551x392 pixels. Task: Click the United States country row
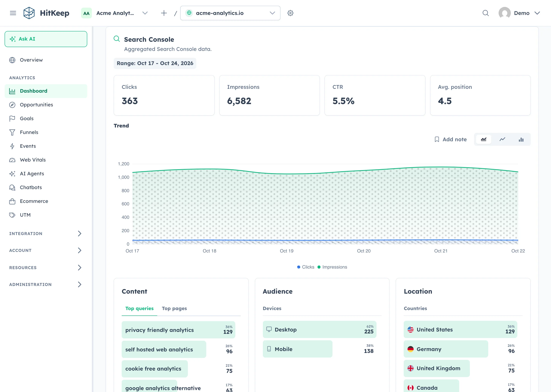click(460, 329)
